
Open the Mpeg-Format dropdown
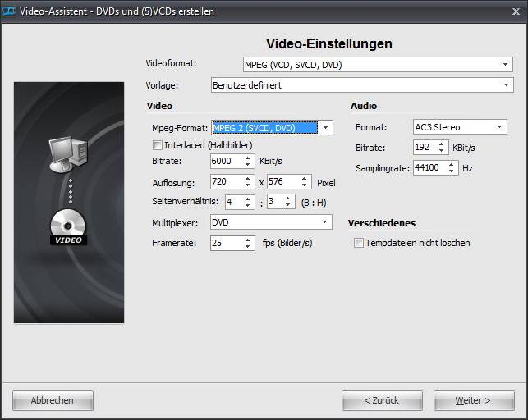pyautogui.click(x=326, y=127)
